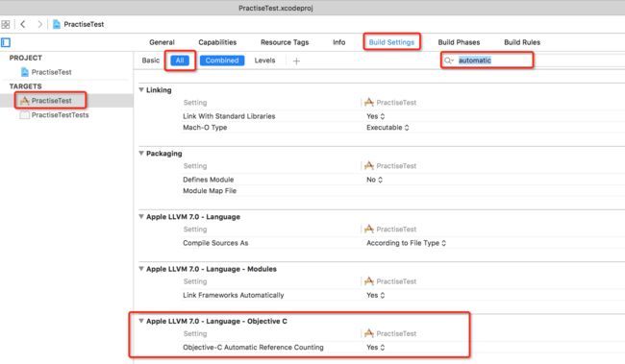Click target icon in Linking column header

pyautogui.click(x=369, y=103)
